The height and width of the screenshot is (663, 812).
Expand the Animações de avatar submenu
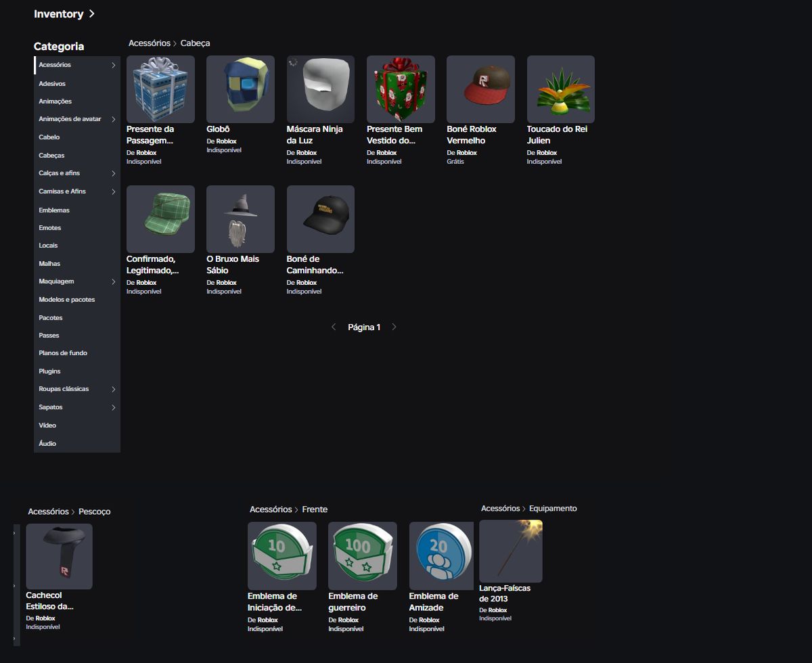tap(113, 119)
